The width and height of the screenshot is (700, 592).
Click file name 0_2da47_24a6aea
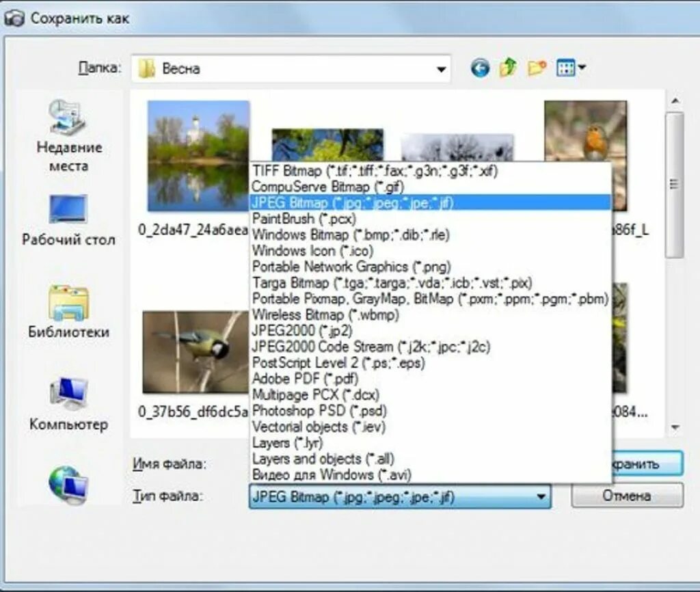193,230
